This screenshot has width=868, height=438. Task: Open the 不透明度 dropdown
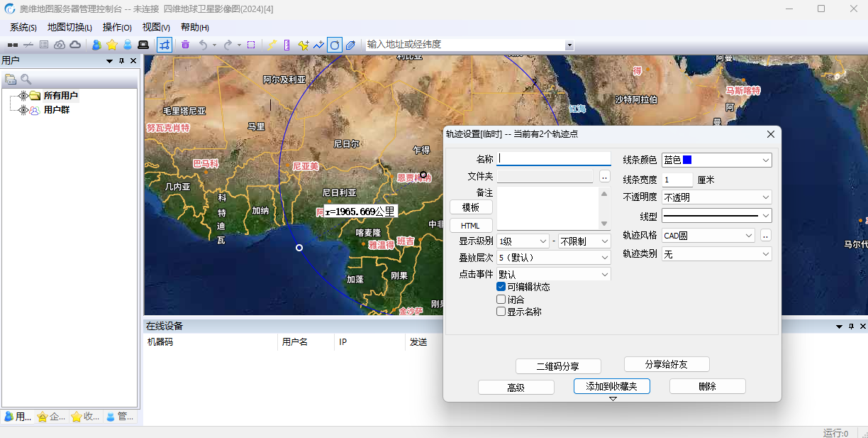(716, 197)
